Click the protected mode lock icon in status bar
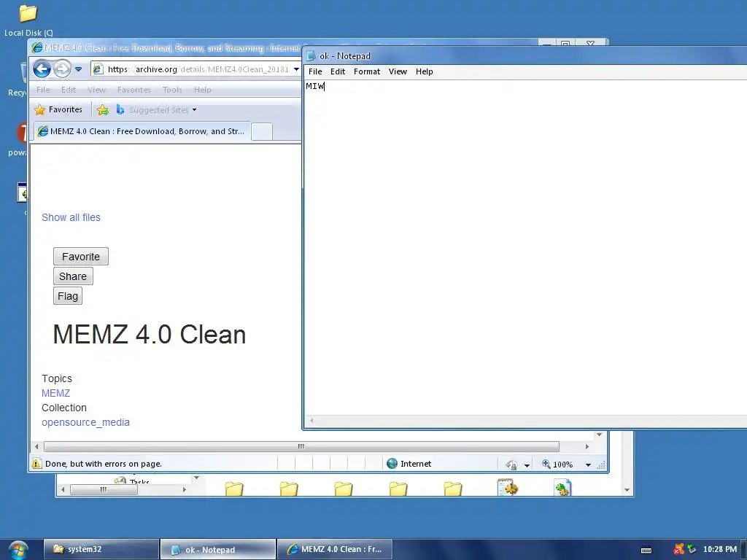The image size is (747, 560). pos(511,464)
